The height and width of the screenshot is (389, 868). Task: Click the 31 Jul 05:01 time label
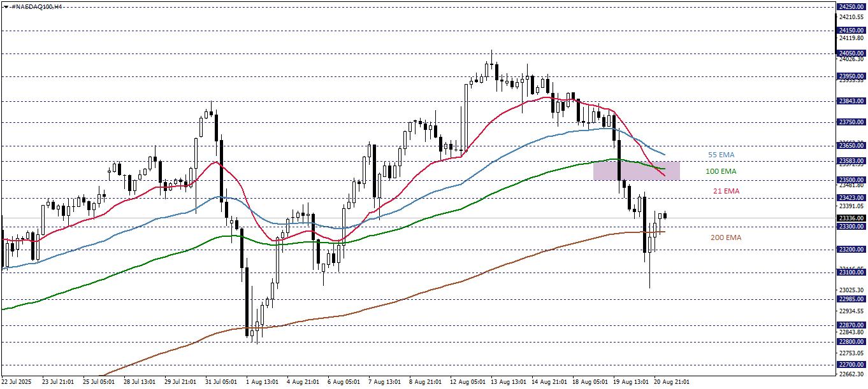(221, 382)
